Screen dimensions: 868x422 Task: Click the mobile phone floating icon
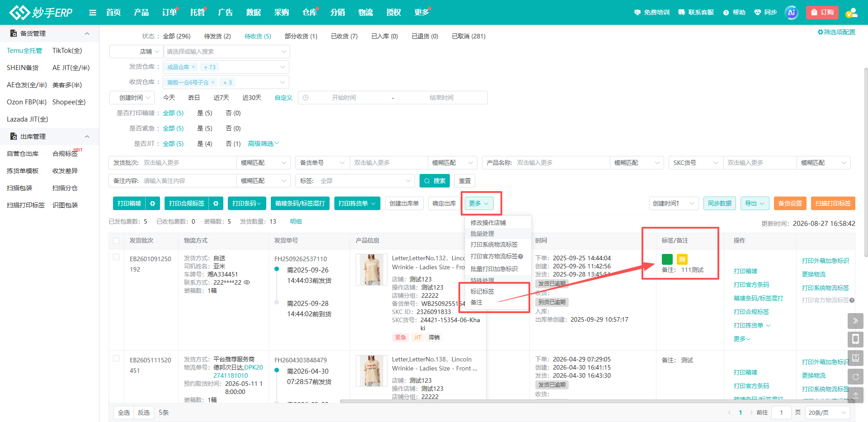pos(855,339)
